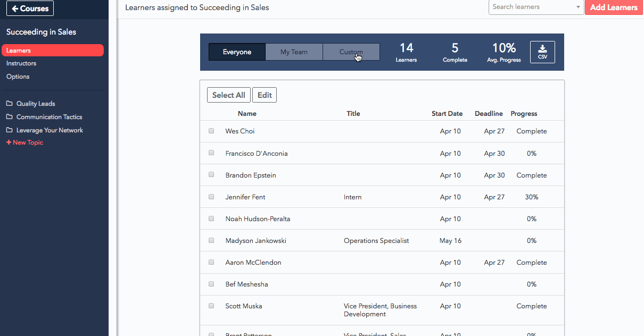Switch to the Custom learner filter
The image size is (644, 336).
(x=351, y=52)
